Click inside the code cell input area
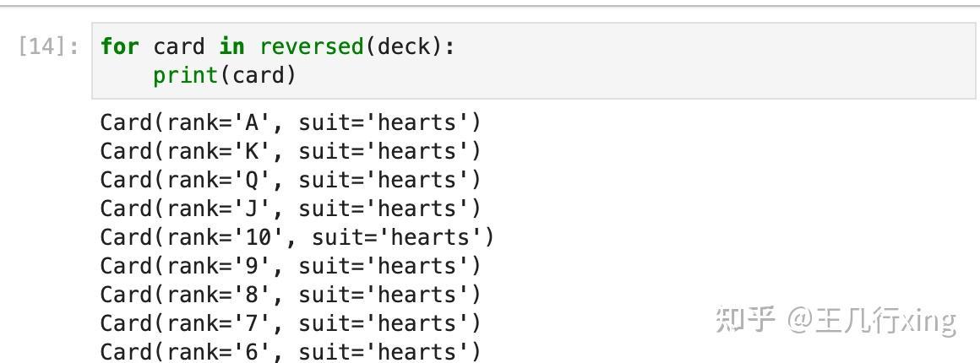The image size is (980, 363). coord(591,61)
